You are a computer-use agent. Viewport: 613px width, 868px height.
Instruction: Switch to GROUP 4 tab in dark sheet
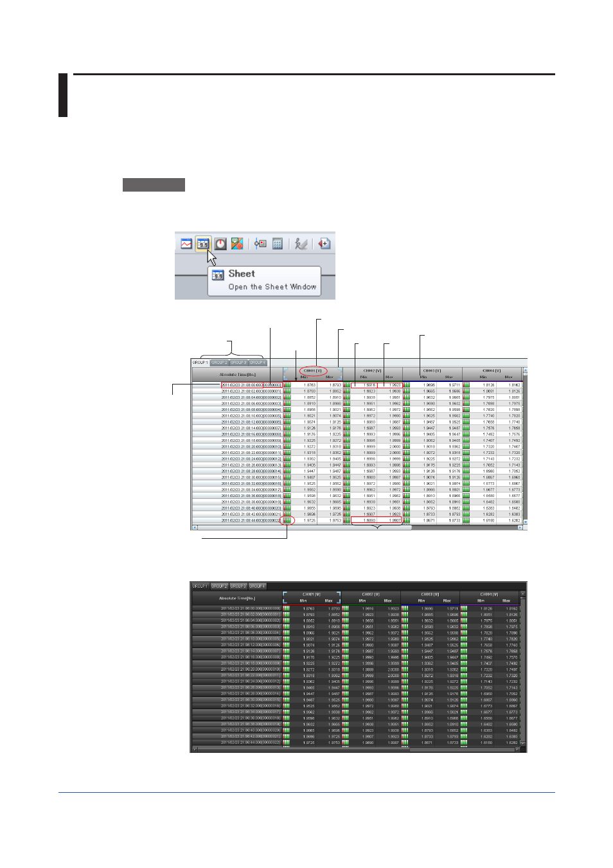(x=257, y=586)
